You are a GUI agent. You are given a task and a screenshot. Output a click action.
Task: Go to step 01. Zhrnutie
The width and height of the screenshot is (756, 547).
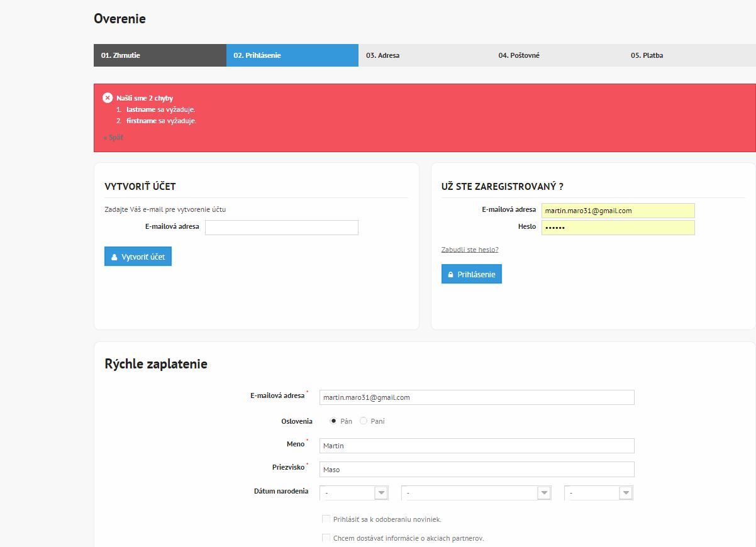pos(160,55)
